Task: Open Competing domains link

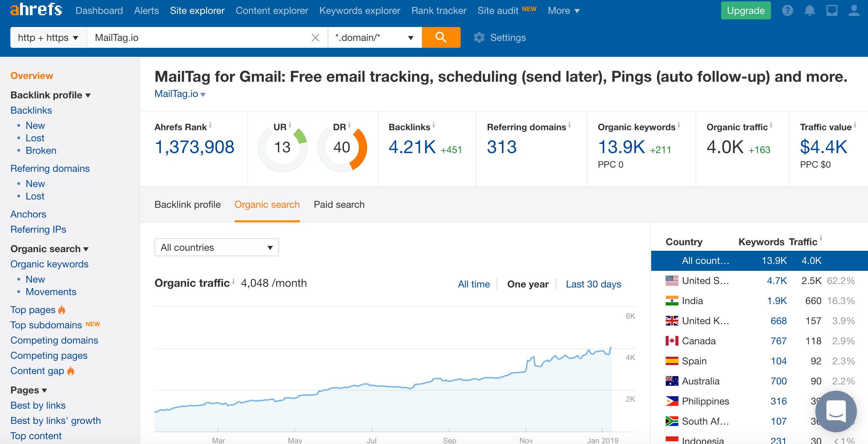Action: pos(54,340)
